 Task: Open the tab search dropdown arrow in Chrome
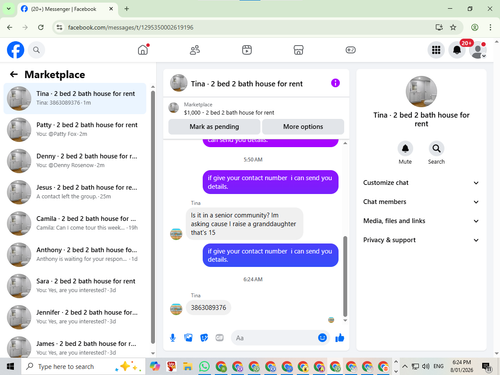pos(9,9)
